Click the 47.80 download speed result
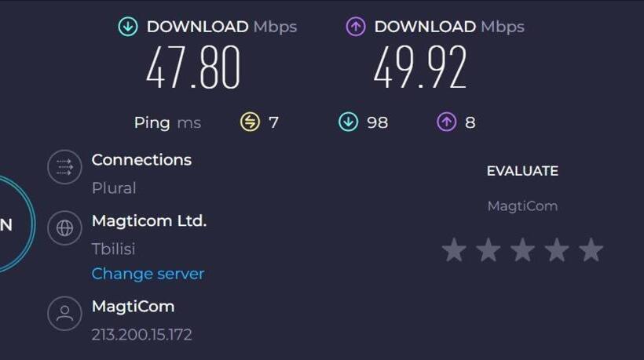Screen dimensions: 644x360 (193, 67)
